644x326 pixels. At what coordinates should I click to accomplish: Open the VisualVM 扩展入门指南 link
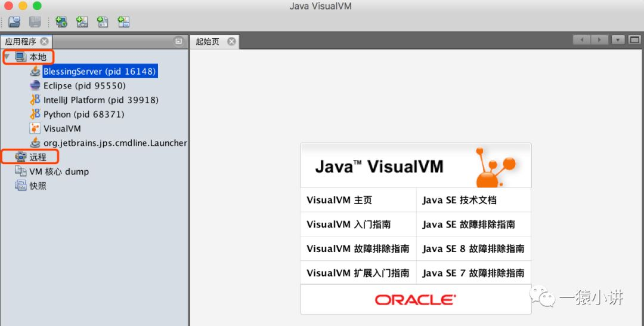pyautogui.click(x=358, y=273)
